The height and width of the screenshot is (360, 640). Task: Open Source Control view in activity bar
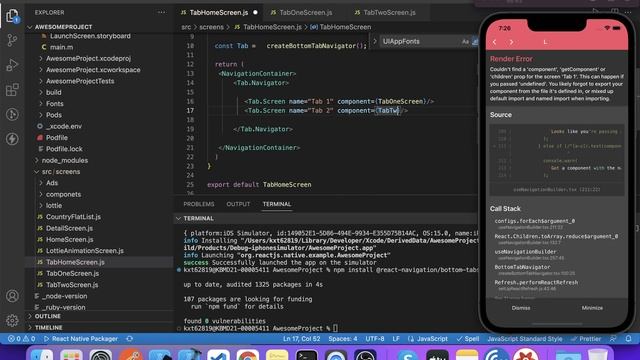click(12, 40)
